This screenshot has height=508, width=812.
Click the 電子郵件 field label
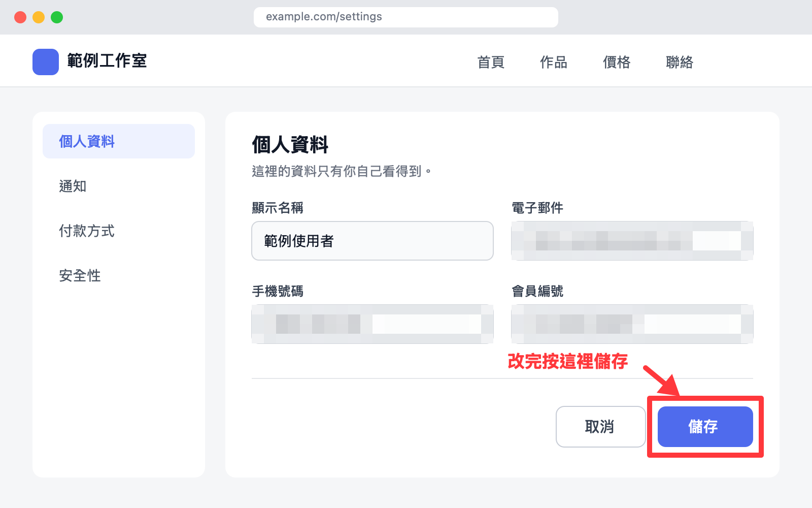tap(537, 208)
